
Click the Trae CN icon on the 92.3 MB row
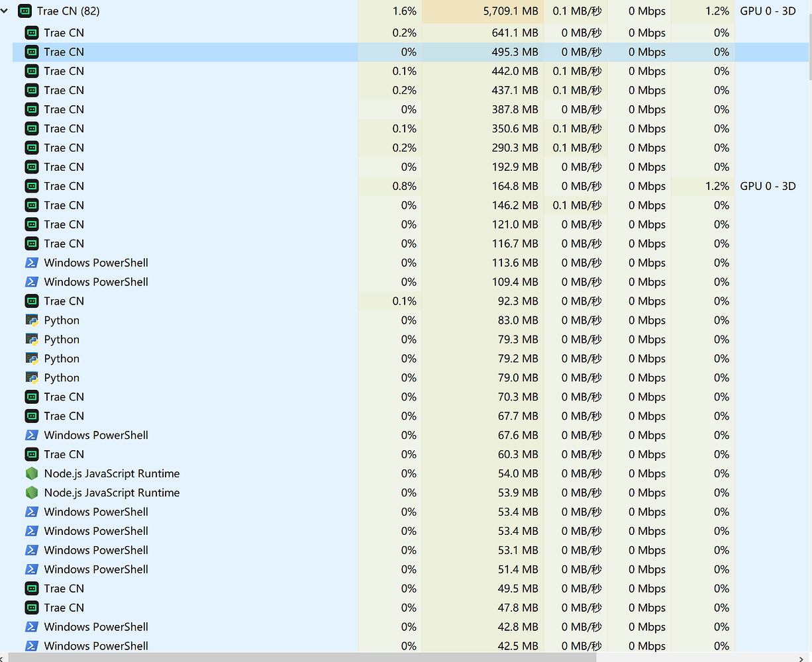(x=32, y=301)
